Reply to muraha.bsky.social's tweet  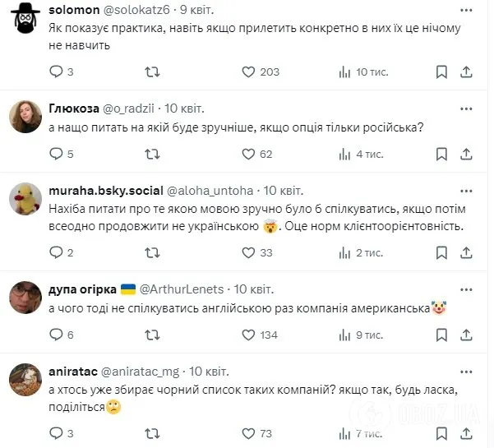pyautogui.click(x=57, y=253)
